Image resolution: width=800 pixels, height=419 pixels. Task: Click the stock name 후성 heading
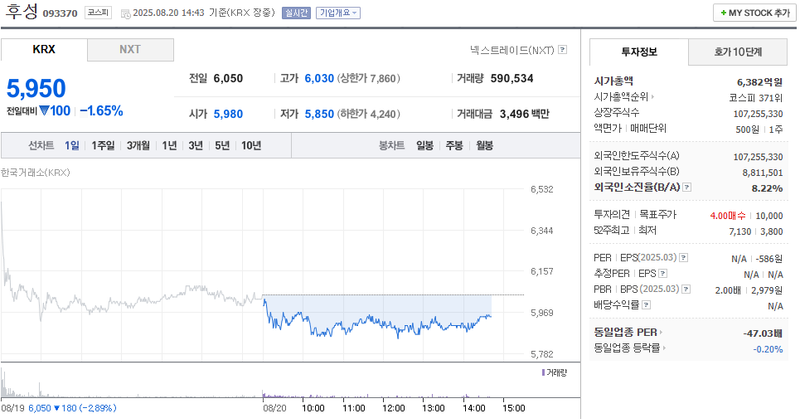pyautogui.click(x=21, y=11)
